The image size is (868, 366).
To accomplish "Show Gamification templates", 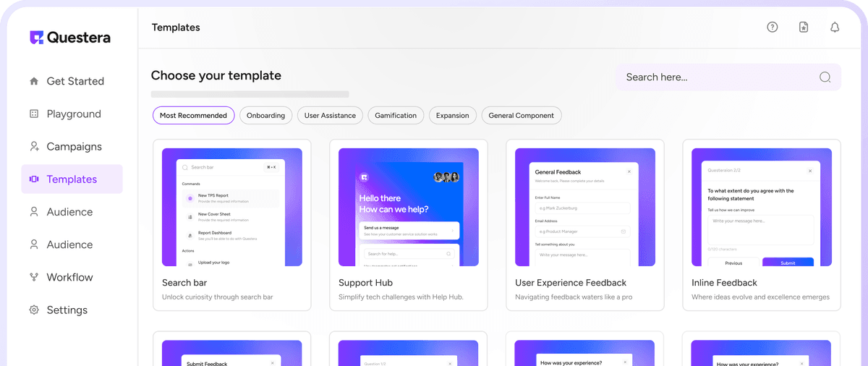I will [x=396, y=115].
